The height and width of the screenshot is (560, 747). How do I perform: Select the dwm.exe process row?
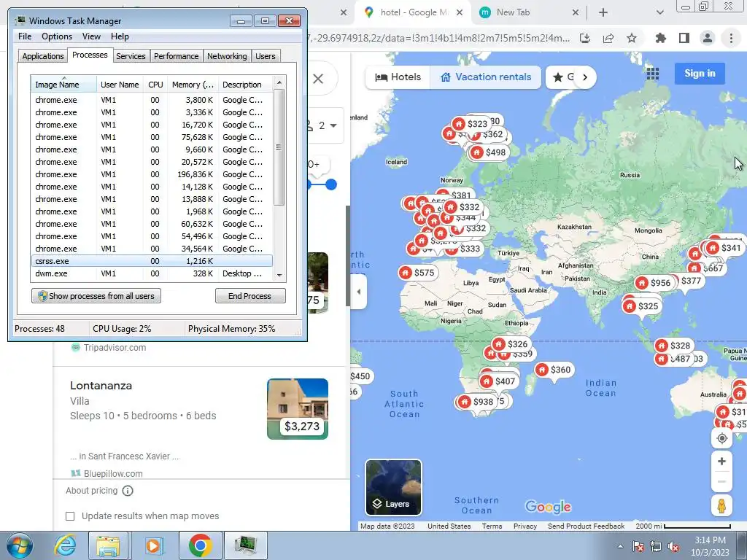pyautogui.click(x=152, y=273)
